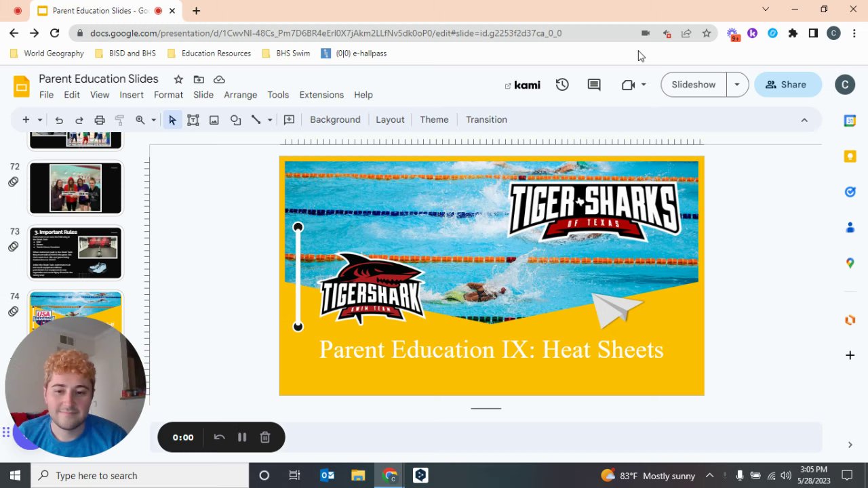Screen dimensions: 868x488
Task: Open the Slide menu
Action: pyautogui.click(x=203, y=95)
